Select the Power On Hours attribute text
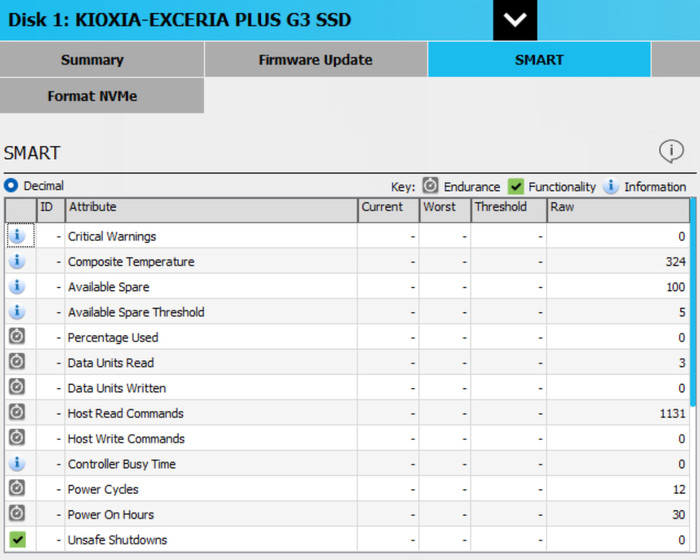Viewport: 700px width, 560px height. 111,514
